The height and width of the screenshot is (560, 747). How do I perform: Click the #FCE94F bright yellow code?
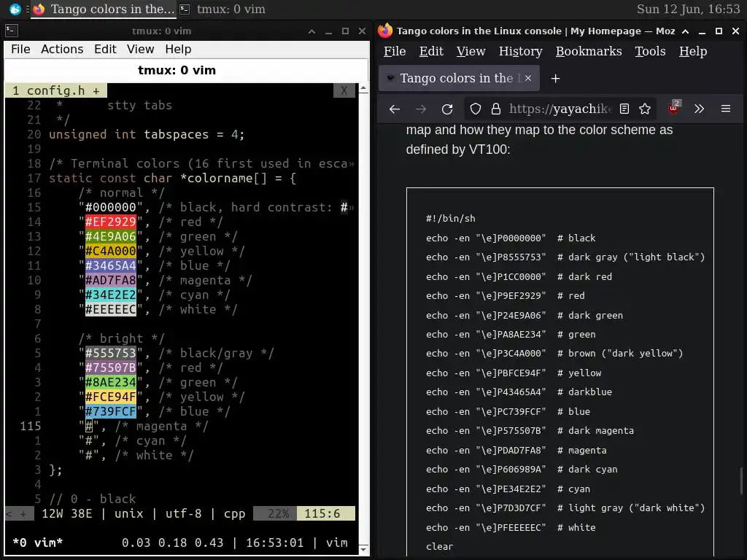[111, 397]
